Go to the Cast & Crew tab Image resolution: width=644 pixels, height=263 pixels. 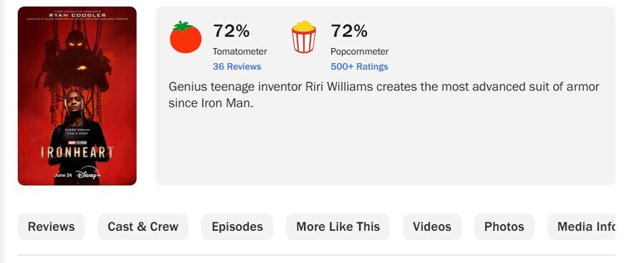tap(143, 226)
